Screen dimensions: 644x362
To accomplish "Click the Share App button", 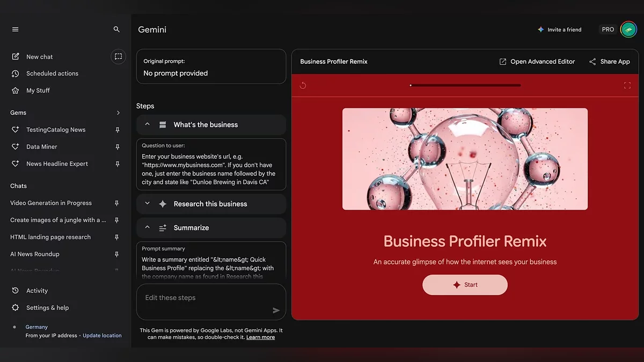I will click(609, 62).
